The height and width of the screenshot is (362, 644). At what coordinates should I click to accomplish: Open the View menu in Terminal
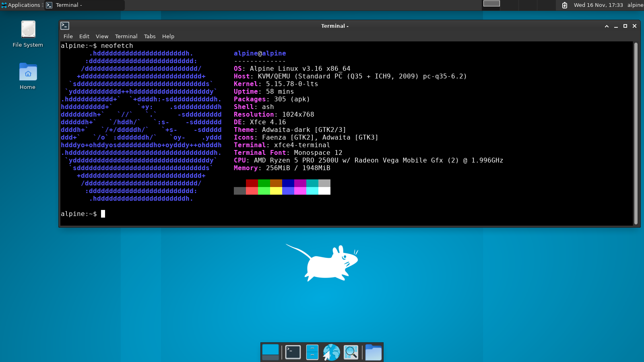(102, 36)
